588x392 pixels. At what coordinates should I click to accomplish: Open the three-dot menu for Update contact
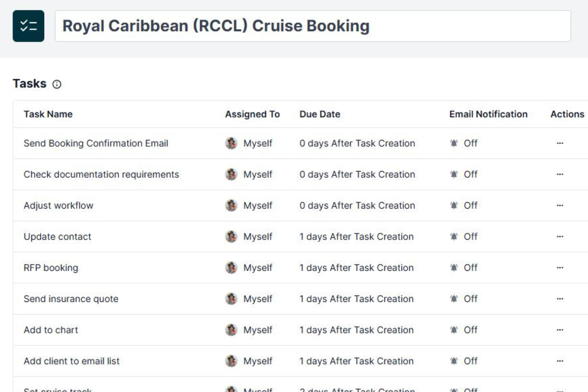[x=560, y=237]
